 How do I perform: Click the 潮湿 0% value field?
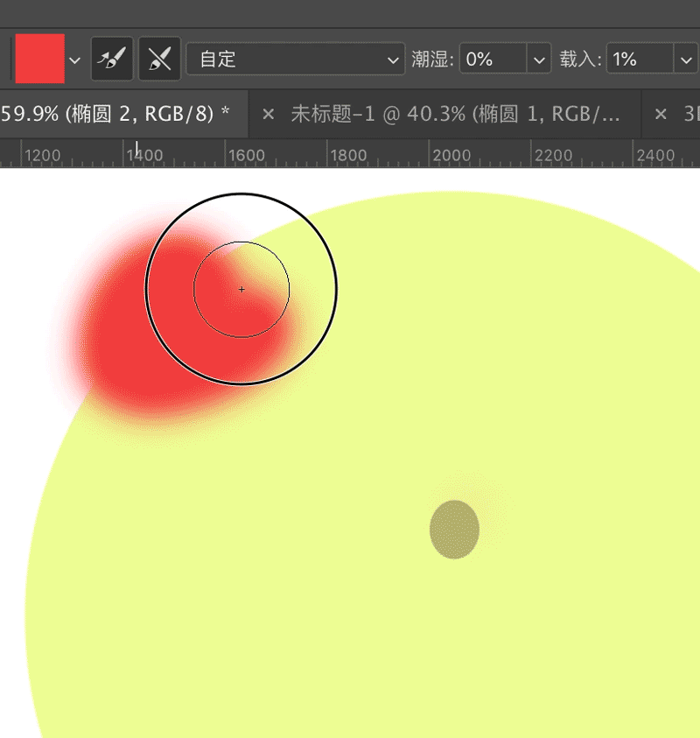(x=493, y=59)
